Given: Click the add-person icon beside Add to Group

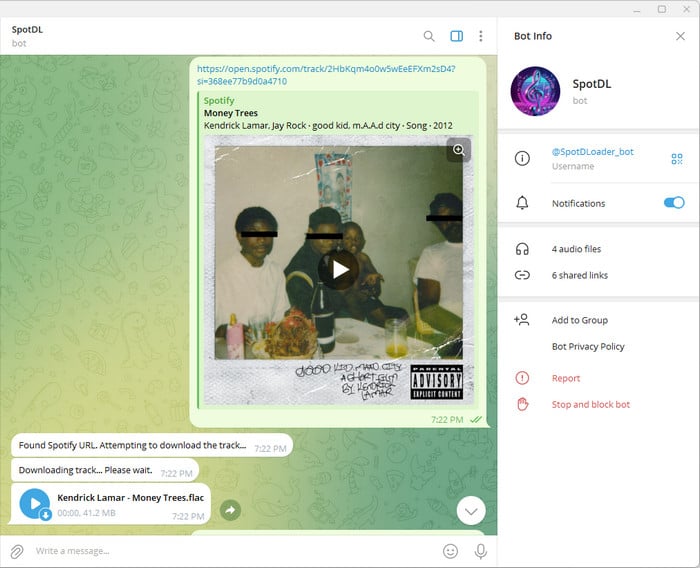Looking at the screenshot, I should click(521, 320).
